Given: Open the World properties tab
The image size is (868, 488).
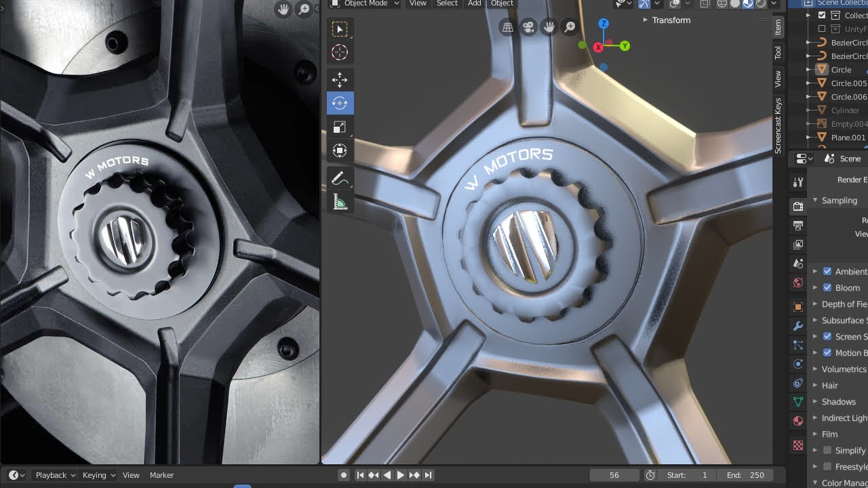Looking at the screenshot, I should tap(798, 283).
